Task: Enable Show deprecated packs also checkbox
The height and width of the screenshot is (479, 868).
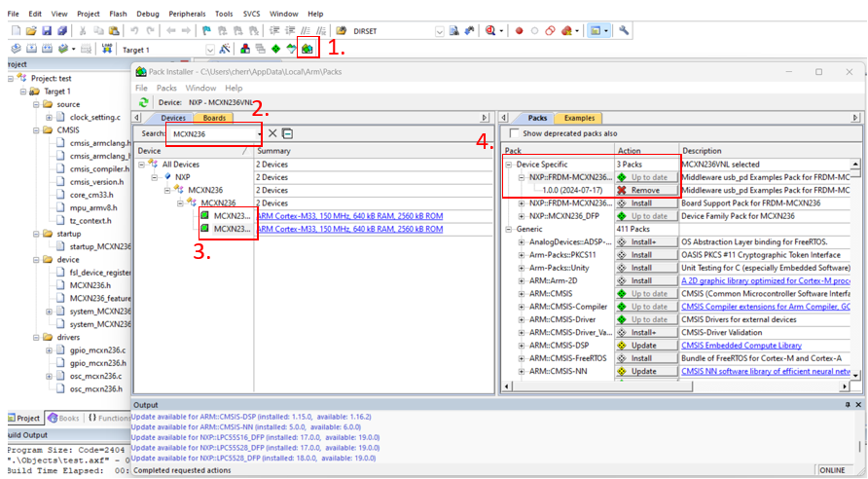Action: (513, 133)
